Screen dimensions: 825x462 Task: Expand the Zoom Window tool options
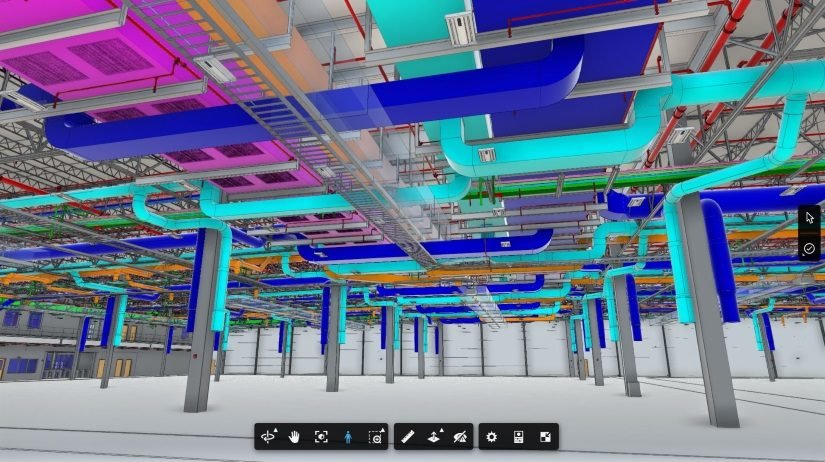pyautogui.click(x=375, y=437)
